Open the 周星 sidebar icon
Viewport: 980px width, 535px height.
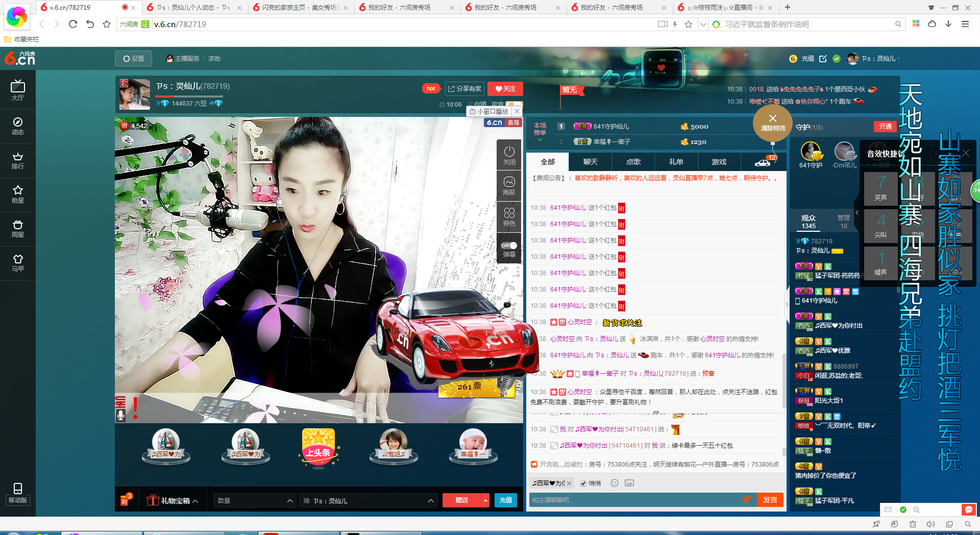pos(17,229)
